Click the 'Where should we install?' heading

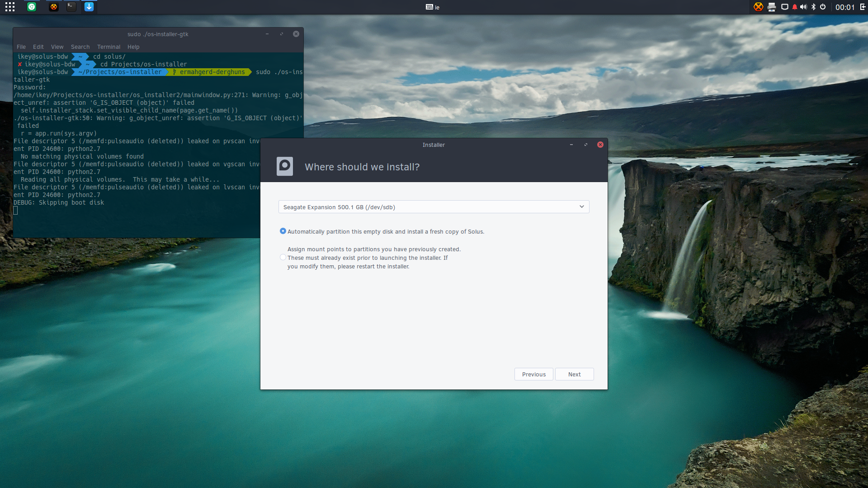pos(362,167)
